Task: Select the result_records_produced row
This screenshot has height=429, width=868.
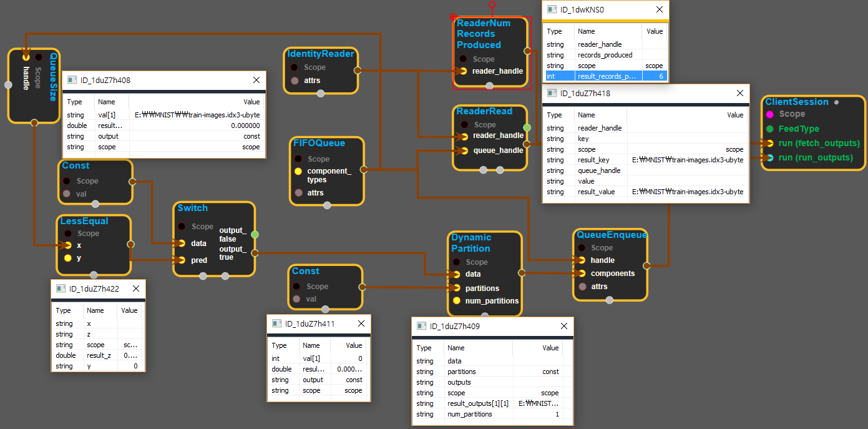Action: (x=605, y=76)
